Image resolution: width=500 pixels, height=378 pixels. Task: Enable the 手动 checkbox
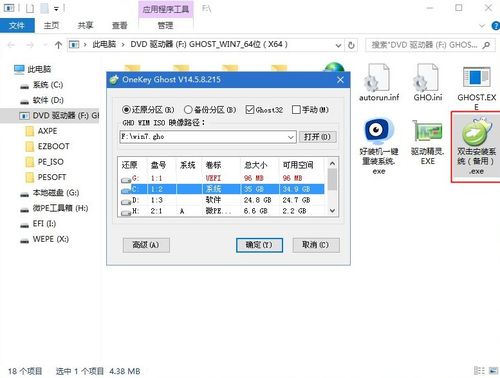pyautogui.click(x=296, y=109)
